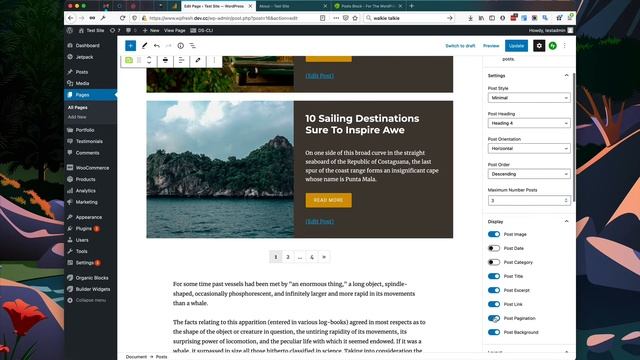640x360 pixels.
Task: Open the Post Heading dropdown
Action: 529,123
